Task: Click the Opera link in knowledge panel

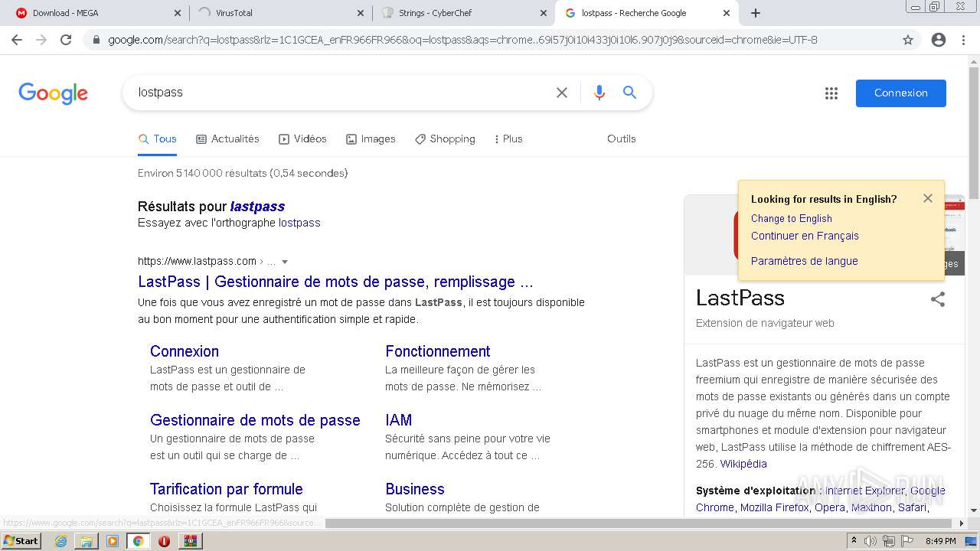Action: tap(830, 507)
